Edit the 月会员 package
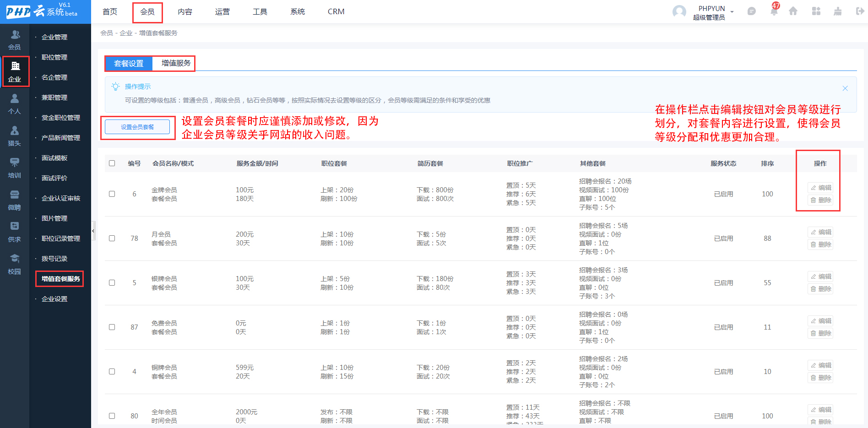The width and height of the screenshot is (868, 428). tap(821, 232)
